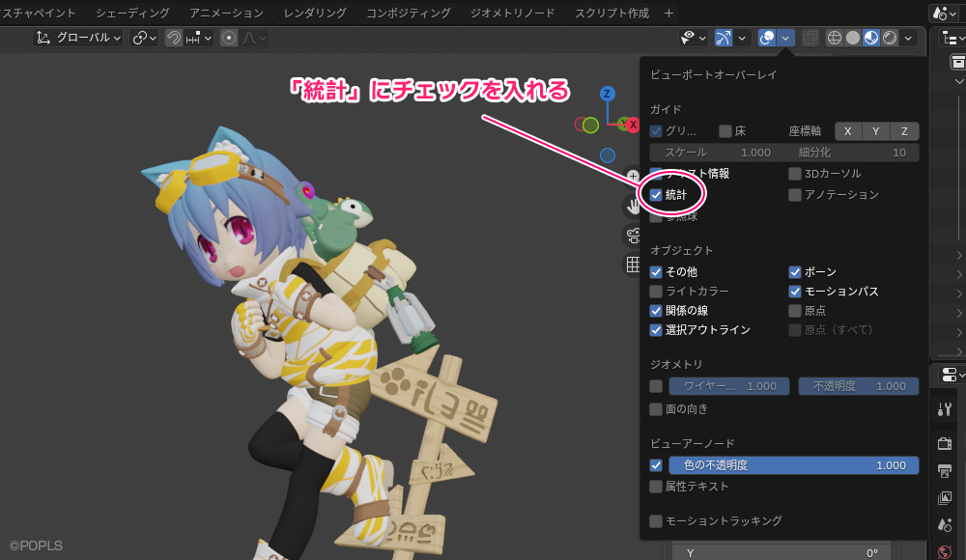
Task: Click the outliner collection box icon
Action: pos(958,62)
